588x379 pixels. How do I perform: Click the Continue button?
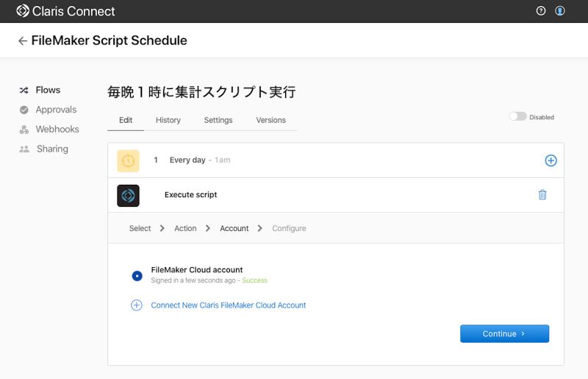click(504, 333)
